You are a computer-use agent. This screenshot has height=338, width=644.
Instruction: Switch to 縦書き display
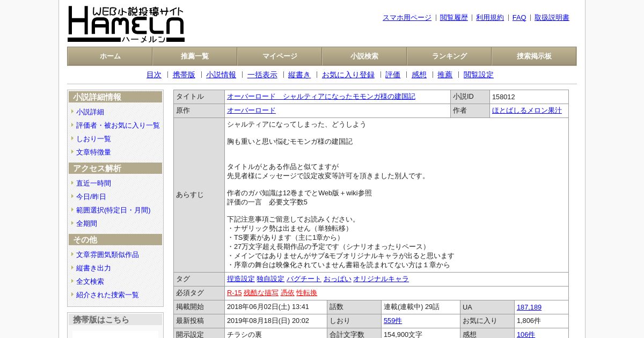click(299, 75)
